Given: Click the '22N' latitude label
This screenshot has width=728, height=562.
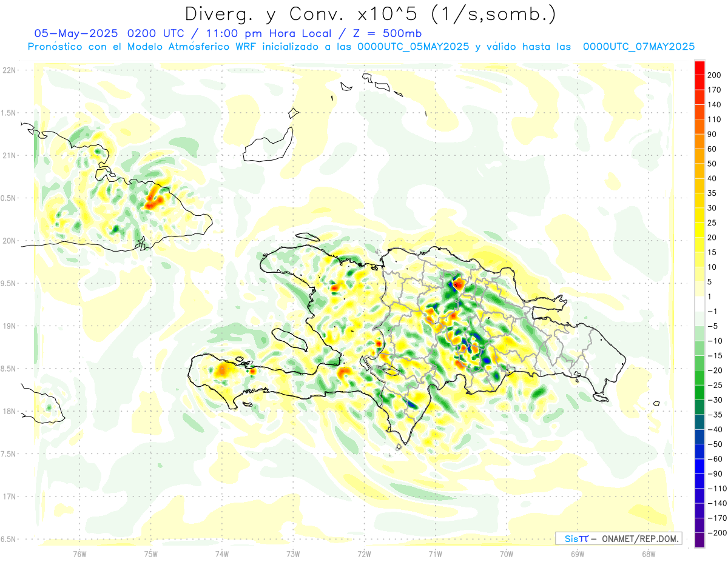Looking at the screenshot, I should click(x=8, y=70).
